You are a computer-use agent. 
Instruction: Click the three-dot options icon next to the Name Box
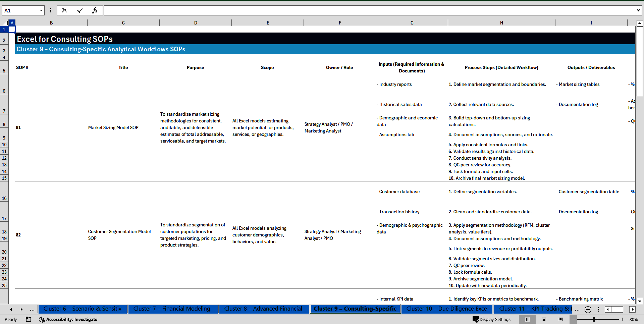point(51,10)
